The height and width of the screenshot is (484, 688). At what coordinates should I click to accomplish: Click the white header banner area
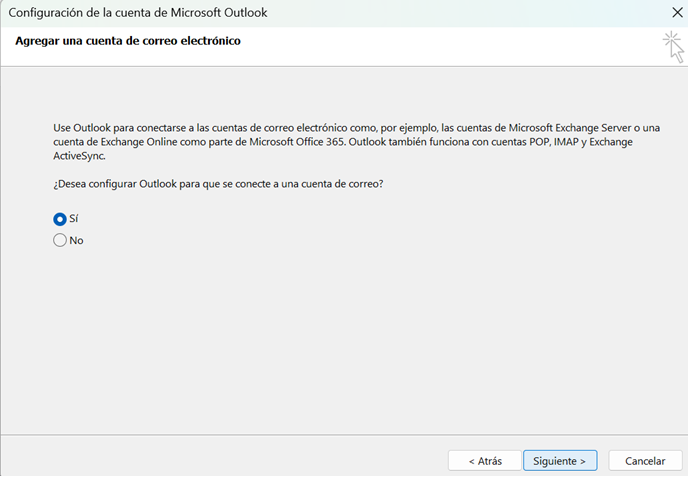point(400,48)
